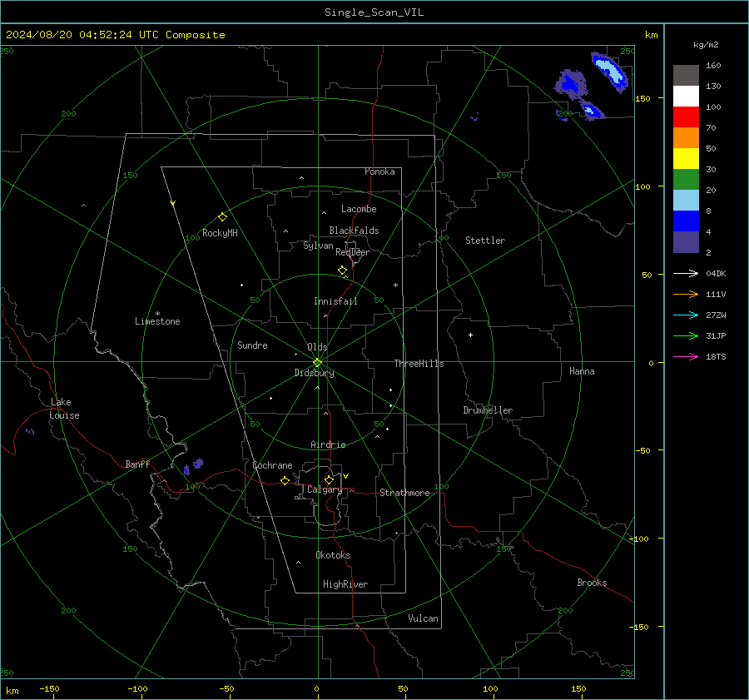Click the ThreeHills town label
The height and width of the screenshot is (700, 749).
tap(419, 364)
